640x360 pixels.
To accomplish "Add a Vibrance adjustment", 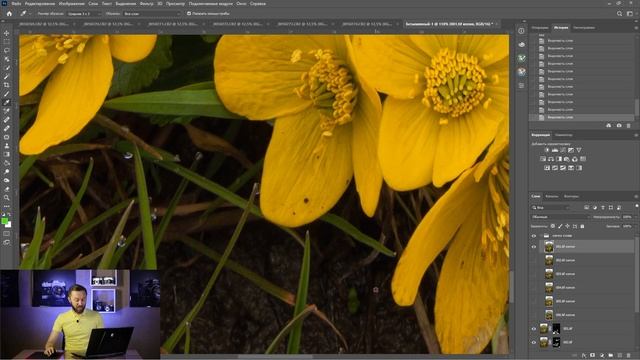I will pos(579,150).
